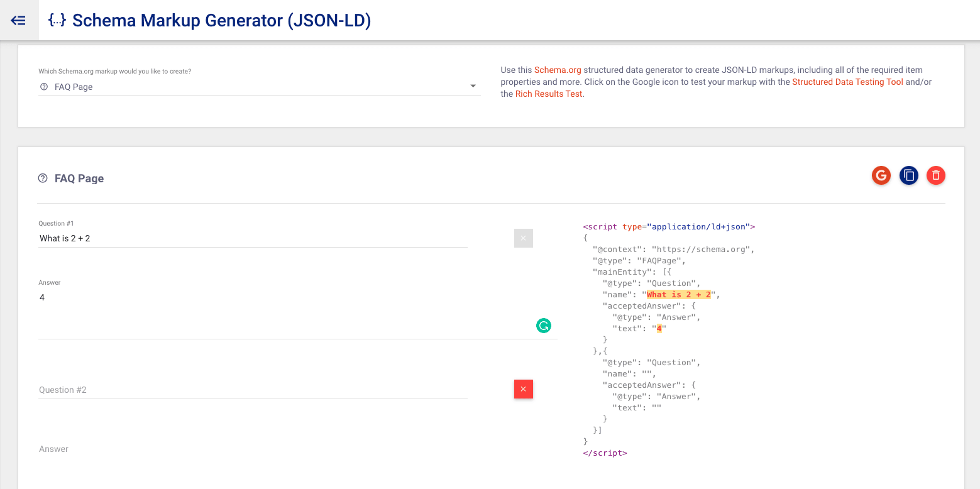980x489 pixels.
Task: Reset the form with the red trash icon
Action: [936, 176]
